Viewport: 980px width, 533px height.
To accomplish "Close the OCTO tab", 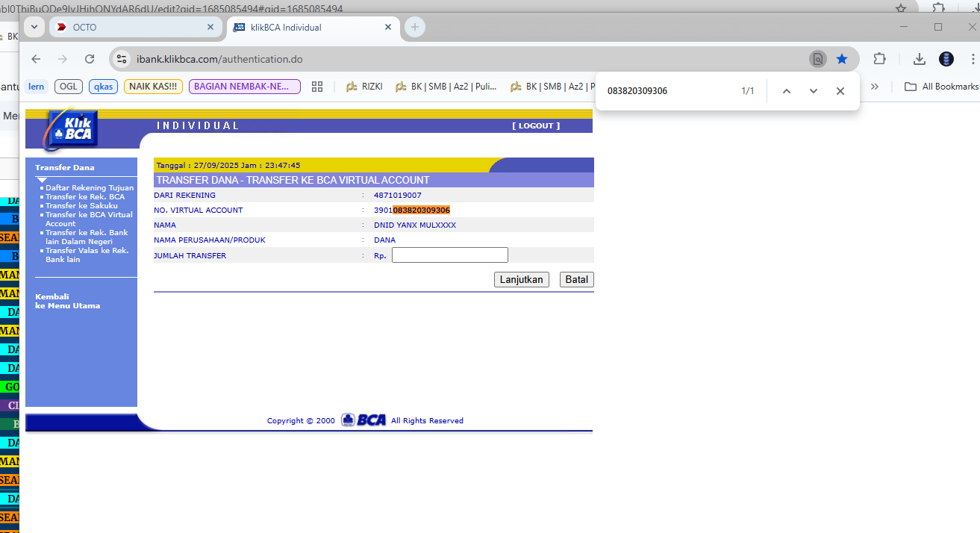I will pyautogui.click(x=211, y=27).
